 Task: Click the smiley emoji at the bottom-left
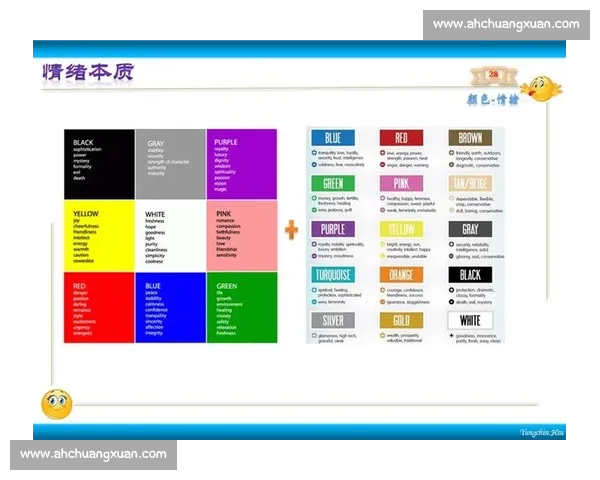coord(56,403)
